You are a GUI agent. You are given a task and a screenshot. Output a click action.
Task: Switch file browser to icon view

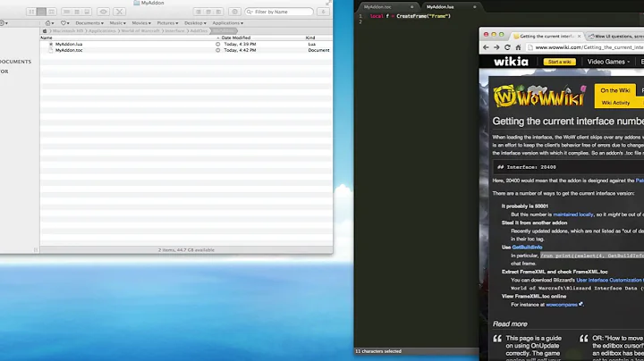point(31,12)
